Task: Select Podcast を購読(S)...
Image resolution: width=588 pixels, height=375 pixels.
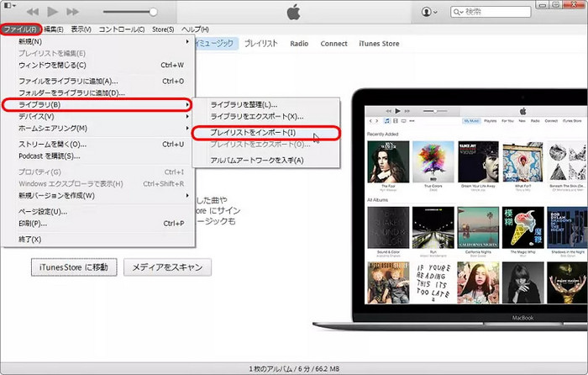Action: coord(98,156)
